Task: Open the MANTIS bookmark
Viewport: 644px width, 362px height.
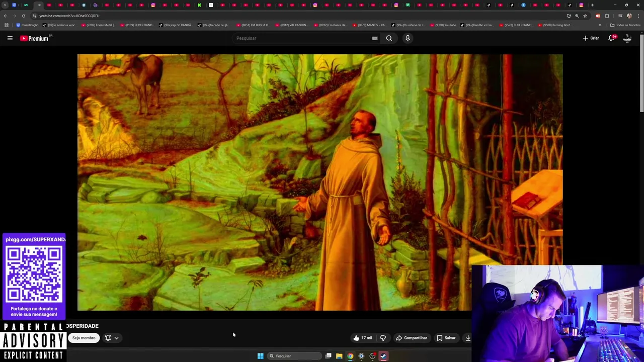Action: (370, 25)
